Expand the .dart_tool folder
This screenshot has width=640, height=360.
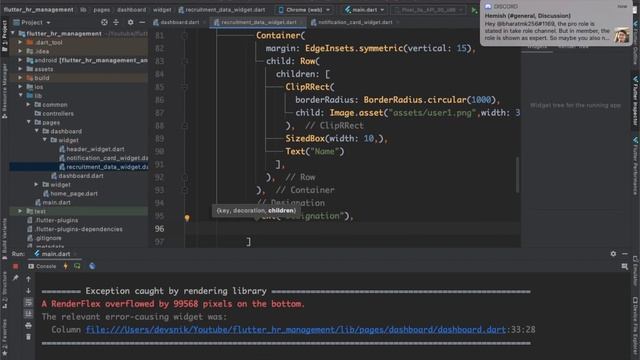(20, 42)
